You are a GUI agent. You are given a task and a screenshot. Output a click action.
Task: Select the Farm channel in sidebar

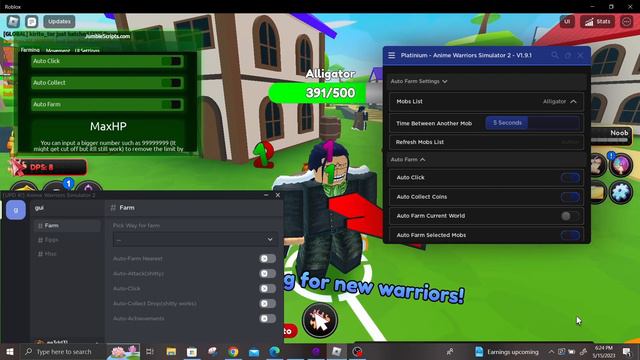point(67,226)
